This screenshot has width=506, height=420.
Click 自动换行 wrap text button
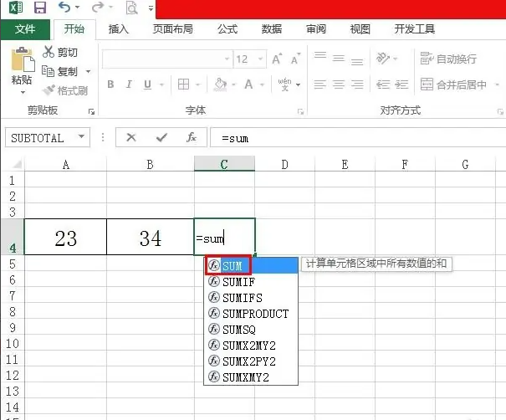pos(448,59)
